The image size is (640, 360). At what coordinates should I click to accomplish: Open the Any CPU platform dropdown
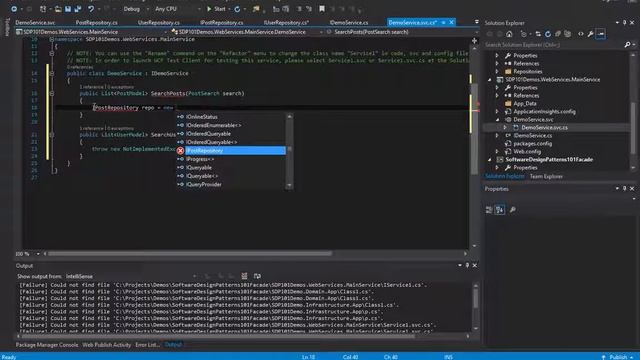pos(178,9)
